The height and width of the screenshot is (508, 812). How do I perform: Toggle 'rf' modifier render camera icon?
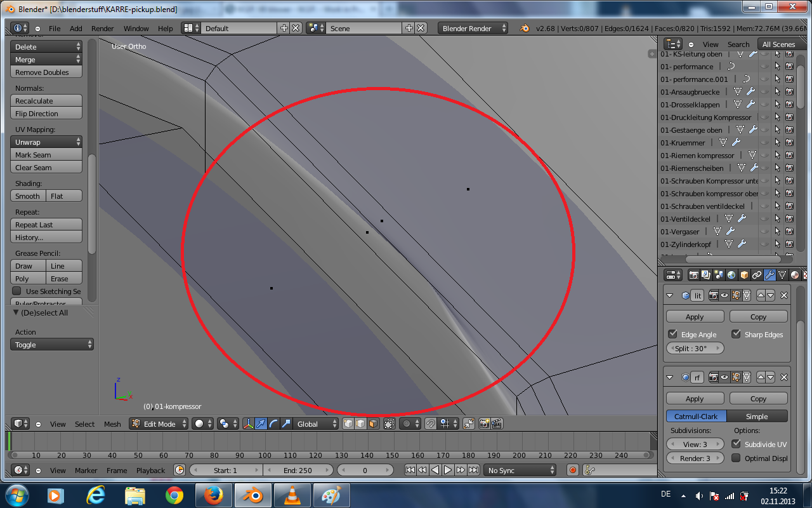[713, 377]
